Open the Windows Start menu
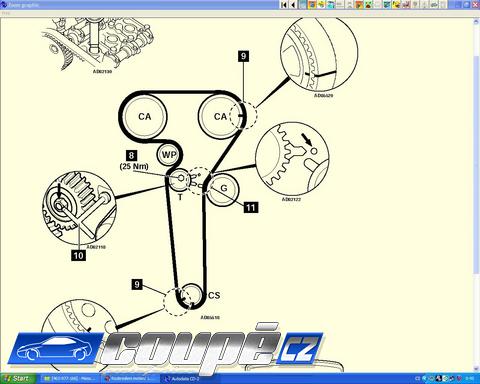 click(x=18, y=379)
